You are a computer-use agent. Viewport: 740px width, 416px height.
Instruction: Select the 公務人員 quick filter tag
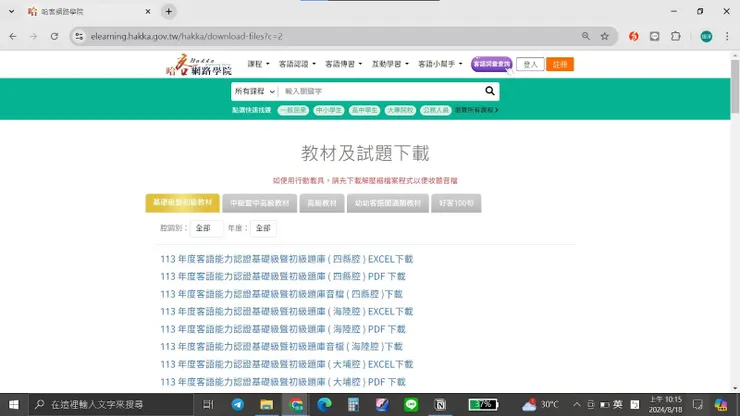pyautogui.click(x=436, y=110)
